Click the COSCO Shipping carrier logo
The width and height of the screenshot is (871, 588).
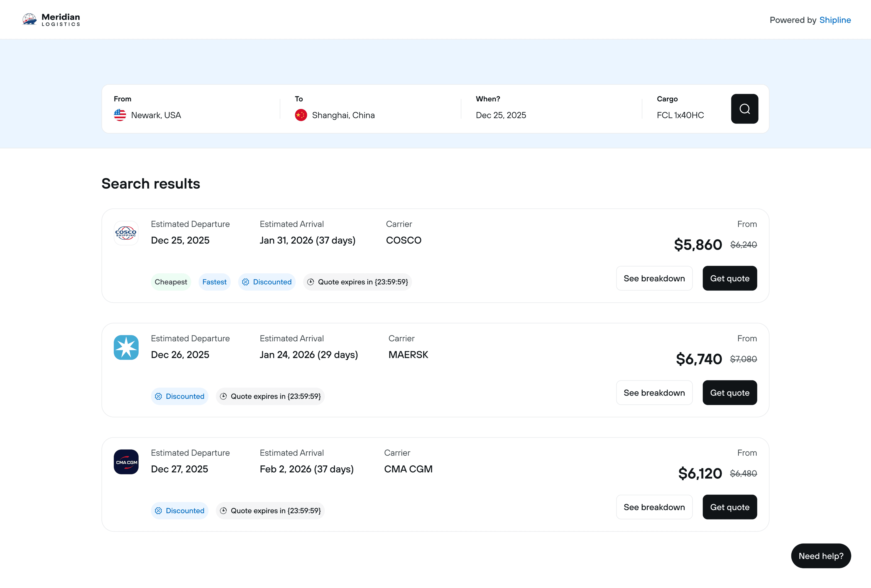coord(126,233)
